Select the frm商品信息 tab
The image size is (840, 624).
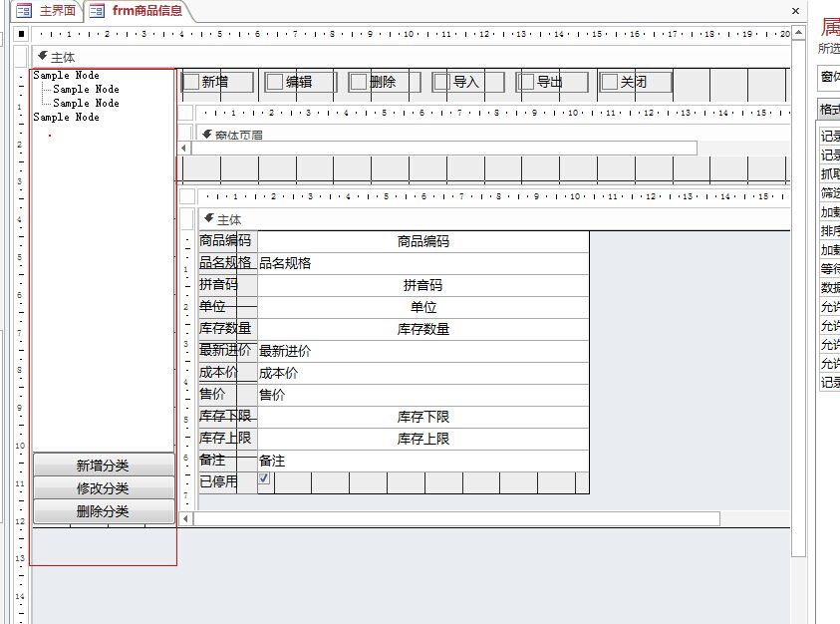point(145,11)
